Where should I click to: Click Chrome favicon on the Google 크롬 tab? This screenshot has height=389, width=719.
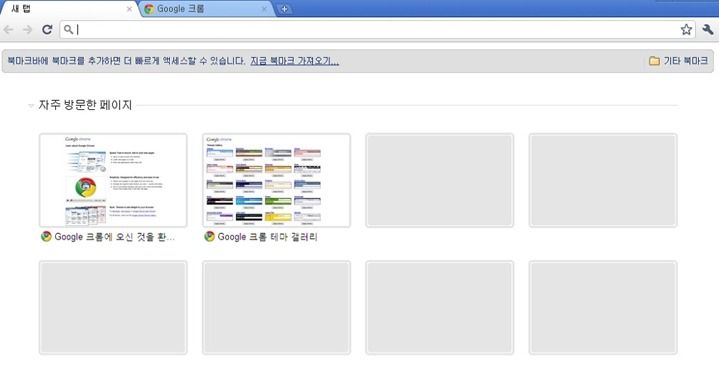pyautogui.click(x=149, y=9)
